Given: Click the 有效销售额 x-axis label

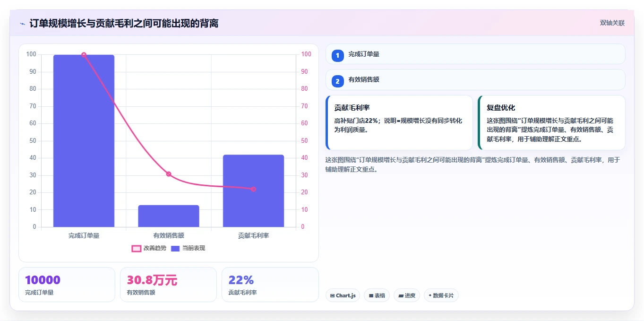Looking at the screenshot, I should pos(169,235).
